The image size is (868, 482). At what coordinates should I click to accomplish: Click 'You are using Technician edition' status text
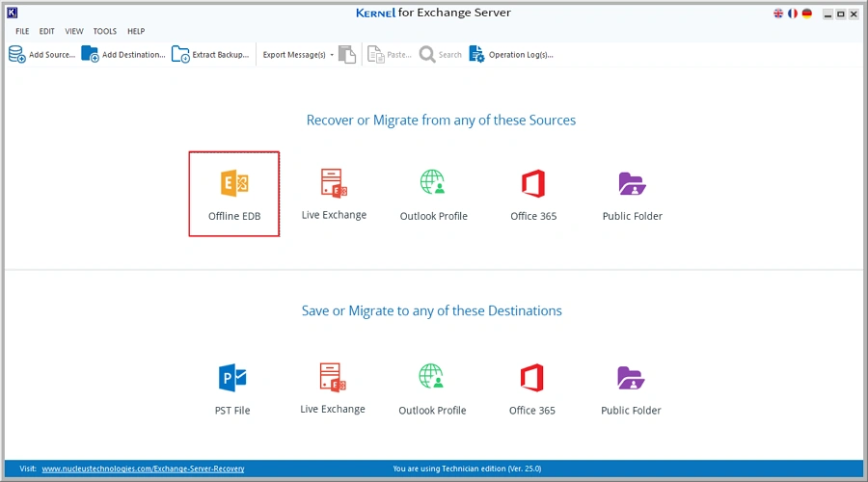click(467, 469)
